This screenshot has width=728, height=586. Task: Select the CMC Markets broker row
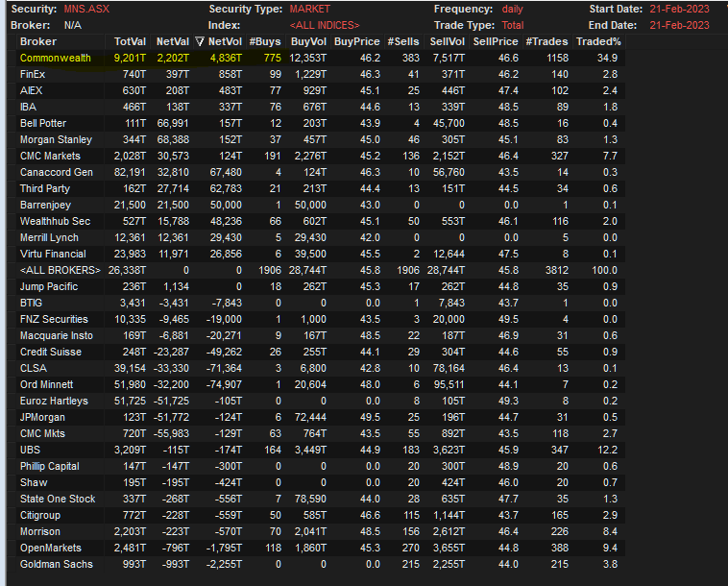(x=321, y=156)
